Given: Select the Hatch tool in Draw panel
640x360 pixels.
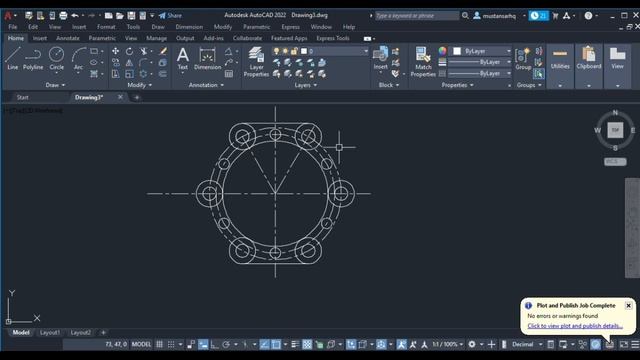Looking at the screenshot, I should tap(94, 74).
